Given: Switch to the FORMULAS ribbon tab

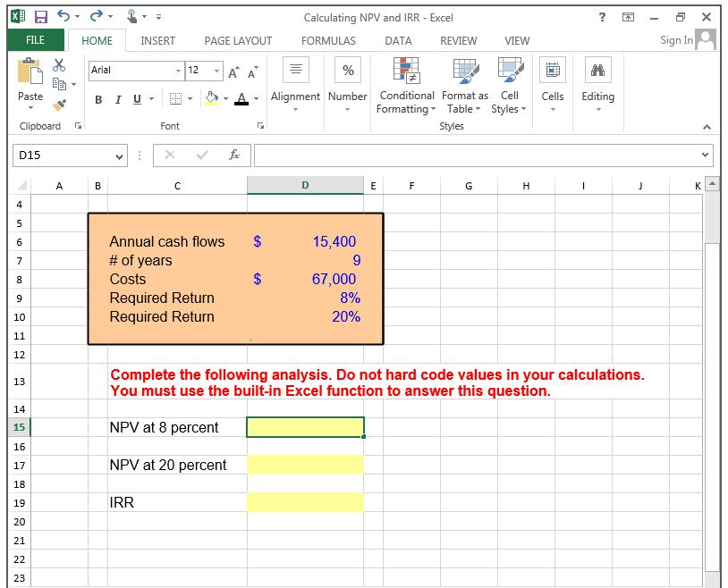Looking at the screenshot, I should pos(328,40).
